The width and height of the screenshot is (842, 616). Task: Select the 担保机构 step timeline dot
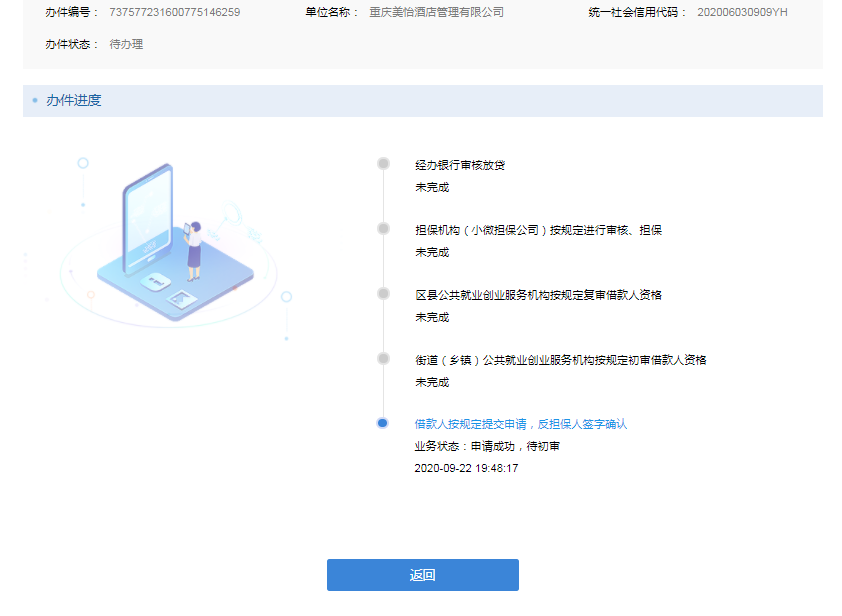coord(383,228)
